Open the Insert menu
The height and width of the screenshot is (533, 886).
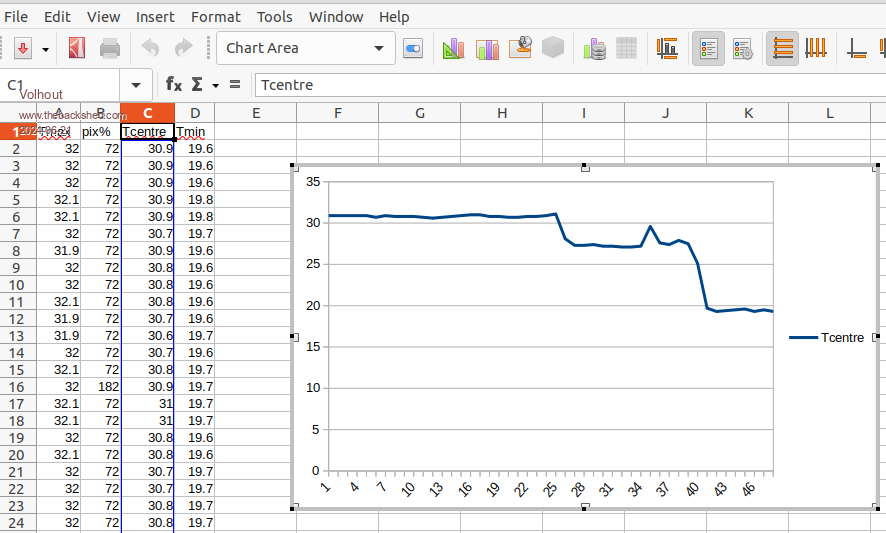coord(155,17)
